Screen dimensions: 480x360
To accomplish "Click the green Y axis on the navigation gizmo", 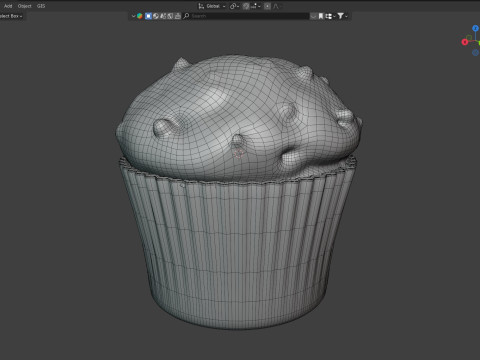I will pos(479,43).
